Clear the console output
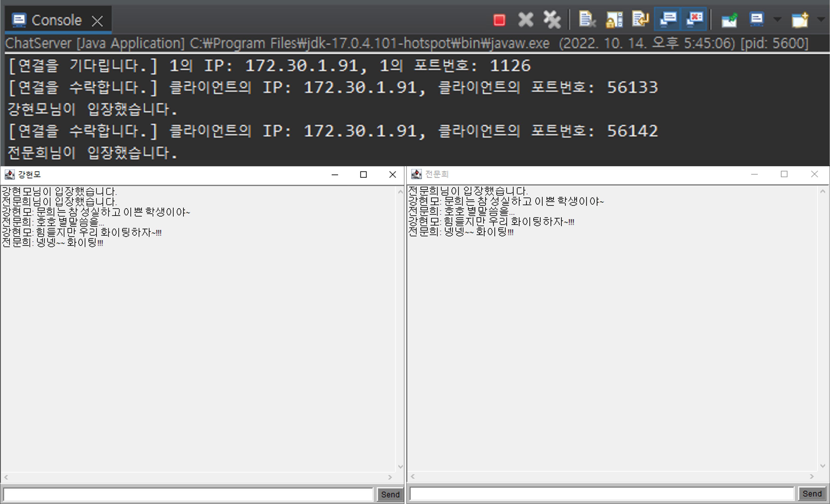 click(x=587, y=20)
